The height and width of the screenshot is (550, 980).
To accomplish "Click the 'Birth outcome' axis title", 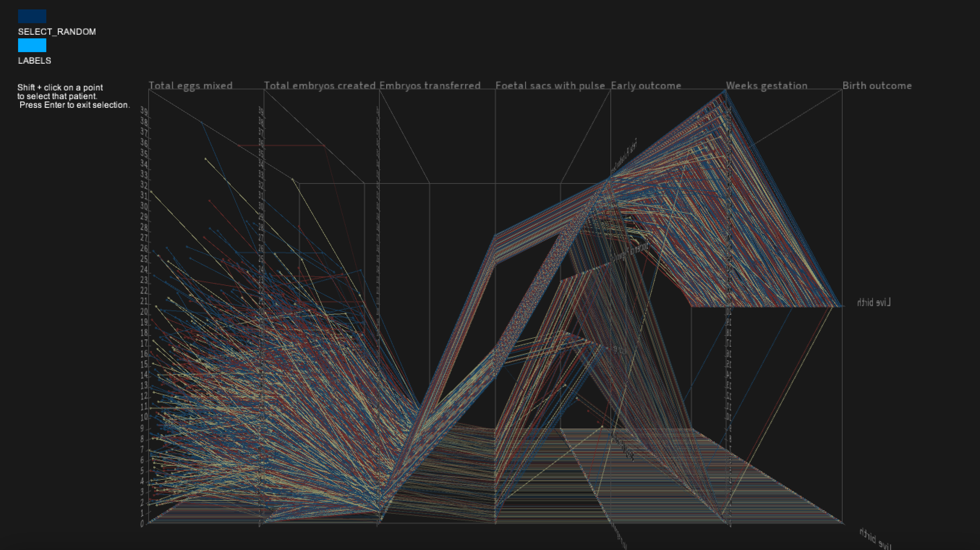I will pyautogui.click(x=877, y=86).
